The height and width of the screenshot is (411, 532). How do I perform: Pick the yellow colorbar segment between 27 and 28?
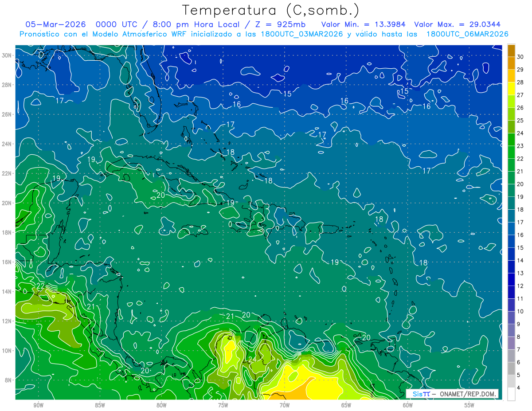tap(511, 88)
